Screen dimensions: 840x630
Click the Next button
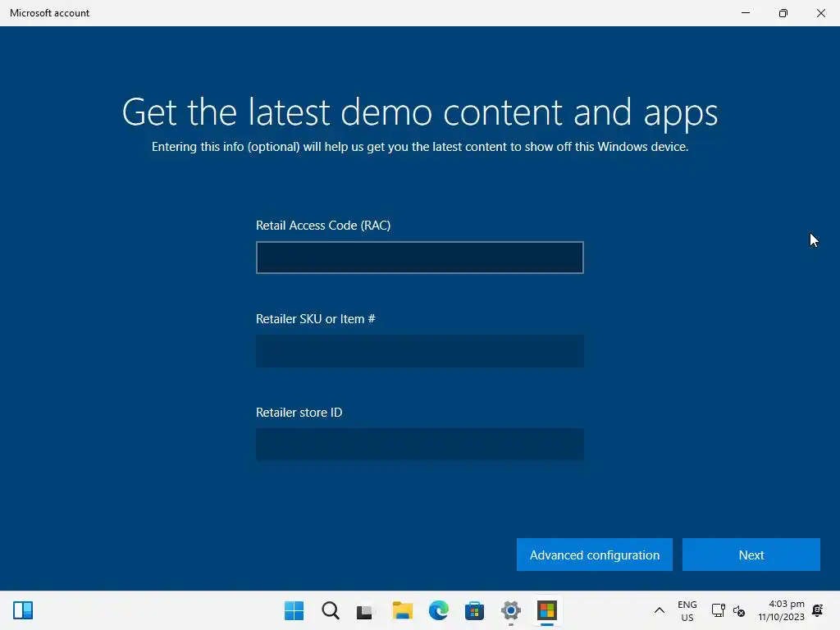pos(751,555)
